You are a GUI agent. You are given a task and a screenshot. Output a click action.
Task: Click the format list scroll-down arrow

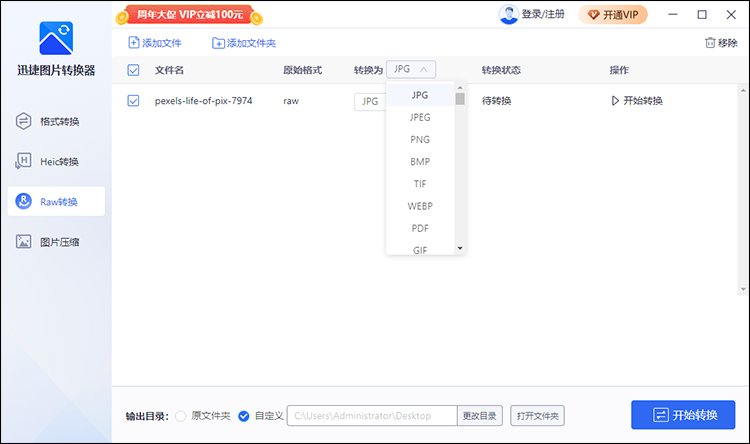tap(460, 248)
